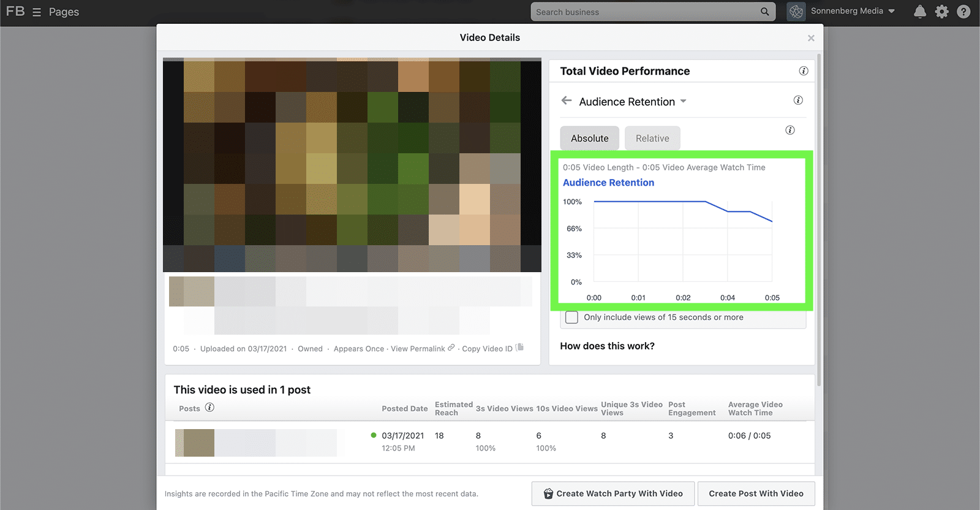Click Create Watch Party With Video button
The image size is (980, 510).
click(612, 493)
